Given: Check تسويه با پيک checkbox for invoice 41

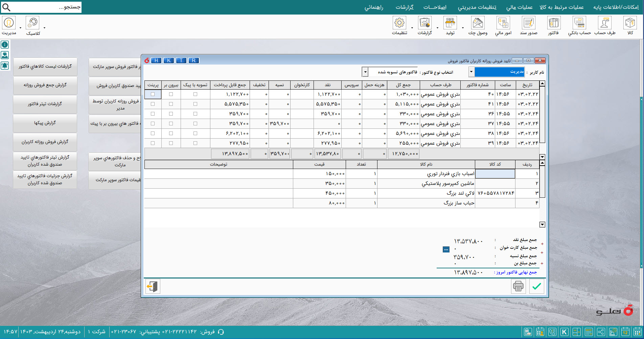Looking at the screenshot, I should [195, 104].
